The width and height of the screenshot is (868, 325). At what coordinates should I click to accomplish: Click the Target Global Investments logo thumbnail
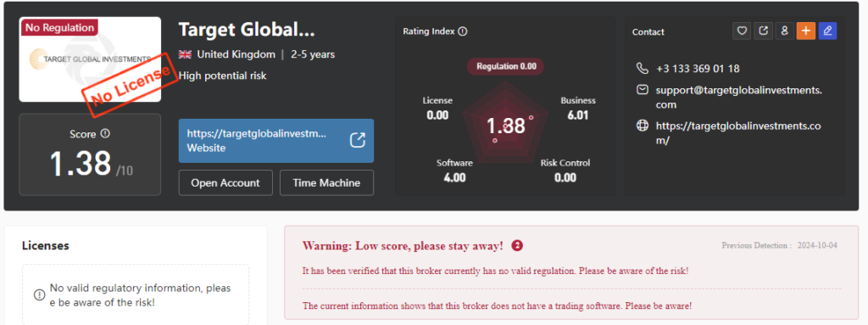(90, 59)
